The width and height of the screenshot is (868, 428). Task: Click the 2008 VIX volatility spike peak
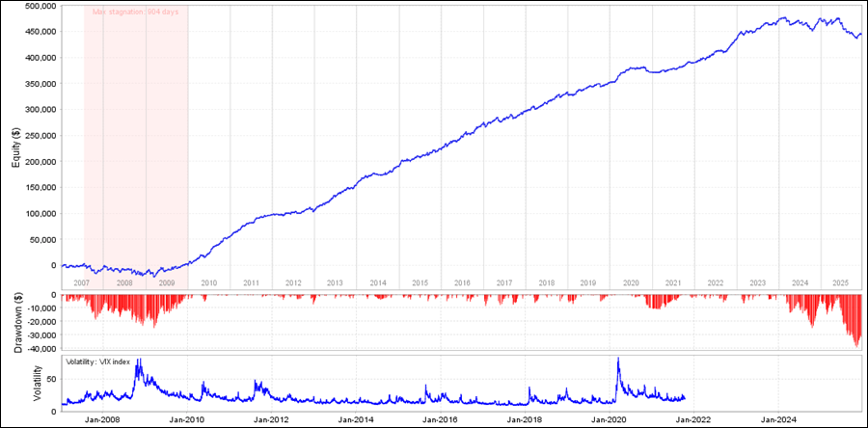(139, 361)
